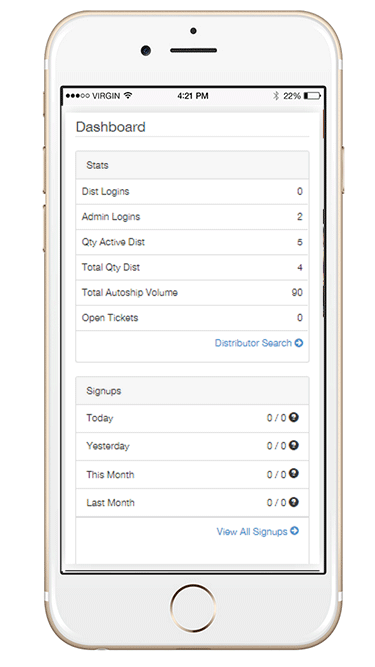
Task: Open the View All Signups link
Action: 258,531
